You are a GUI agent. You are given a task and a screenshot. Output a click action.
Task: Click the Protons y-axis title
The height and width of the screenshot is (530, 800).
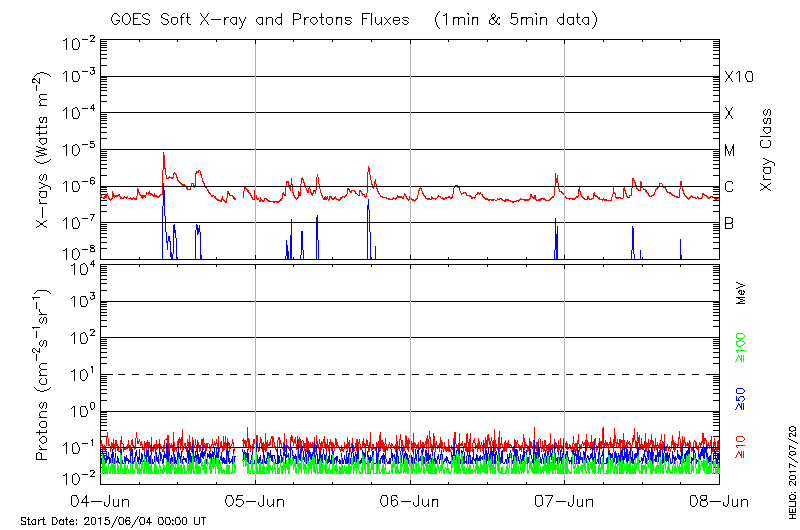[x=43, y=374]
